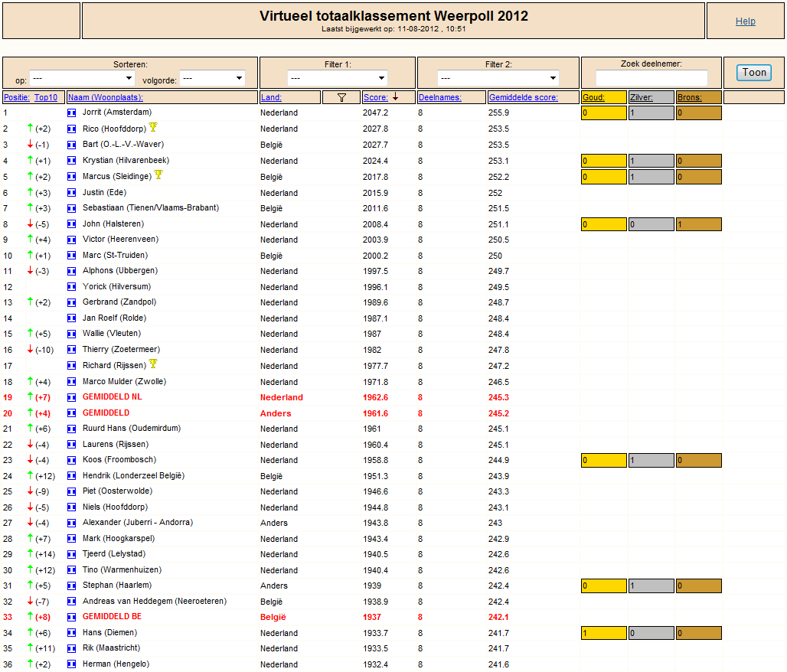Click the red sort arrow beside Score

(396, 97)
